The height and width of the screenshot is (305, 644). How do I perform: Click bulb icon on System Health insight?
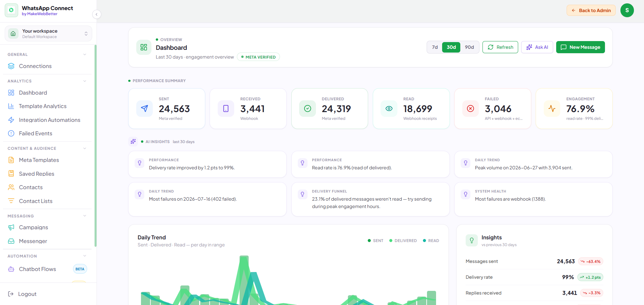pos(466,194)
